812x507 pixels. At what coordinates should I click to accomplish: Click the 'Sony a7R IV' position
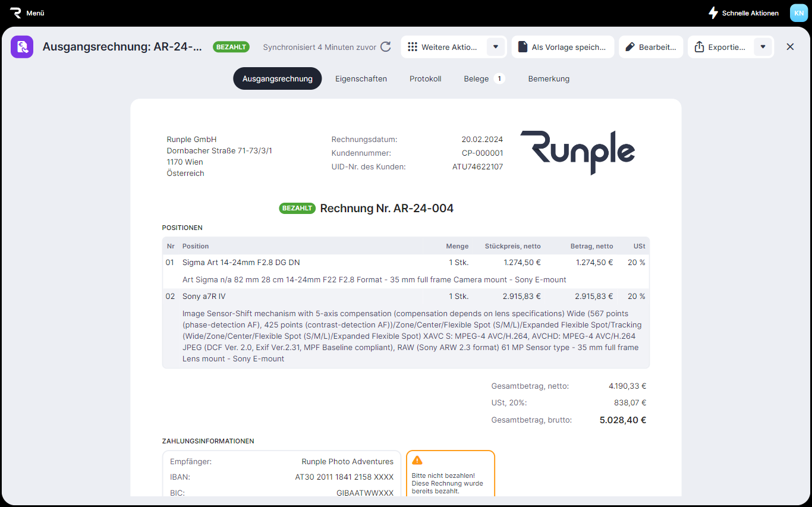click(204, 296)
